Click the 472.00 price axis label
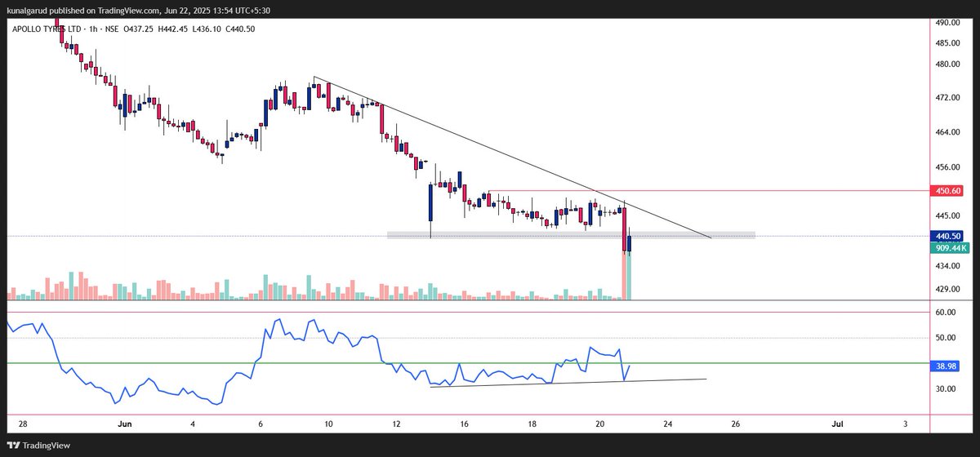This screenshot has height=457, width=980. [947, 98]
